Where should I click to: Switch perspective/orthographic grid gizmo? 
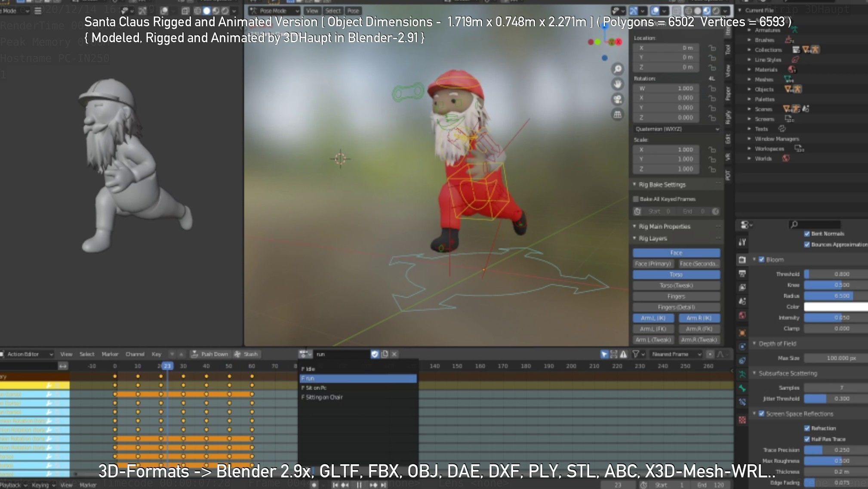tap(618, 115)
